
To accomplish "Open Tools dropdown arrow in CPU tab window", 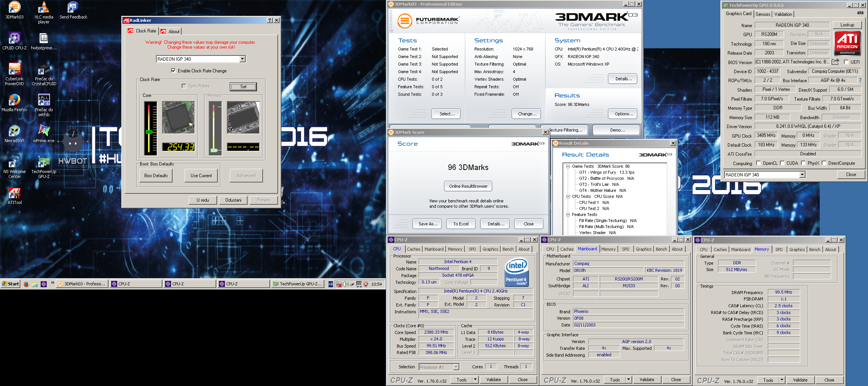I will pos(475,380).
